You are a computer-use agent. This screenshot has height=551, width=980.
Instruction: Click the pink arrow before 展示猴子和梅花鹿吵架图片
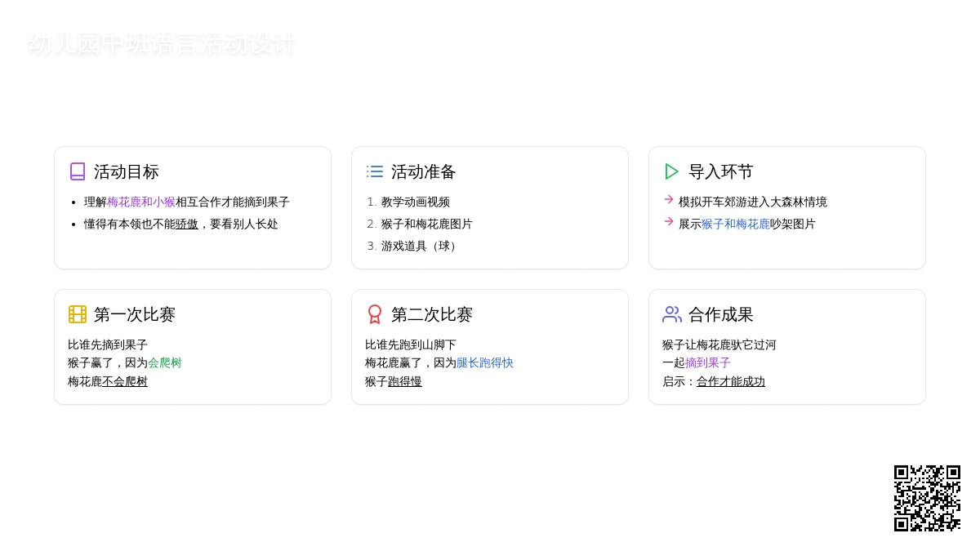[669, 221]
